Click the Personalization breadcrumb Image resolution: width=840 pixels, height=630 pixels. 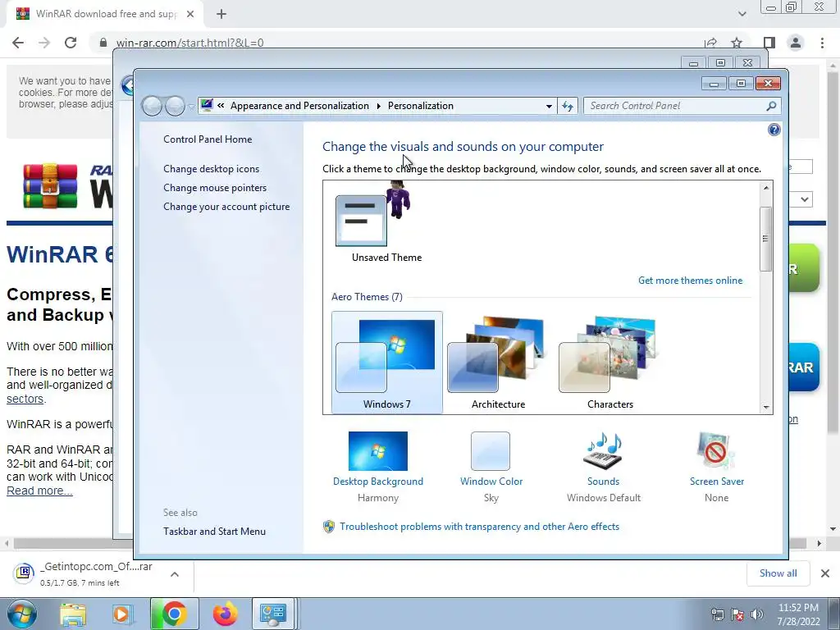421,106
